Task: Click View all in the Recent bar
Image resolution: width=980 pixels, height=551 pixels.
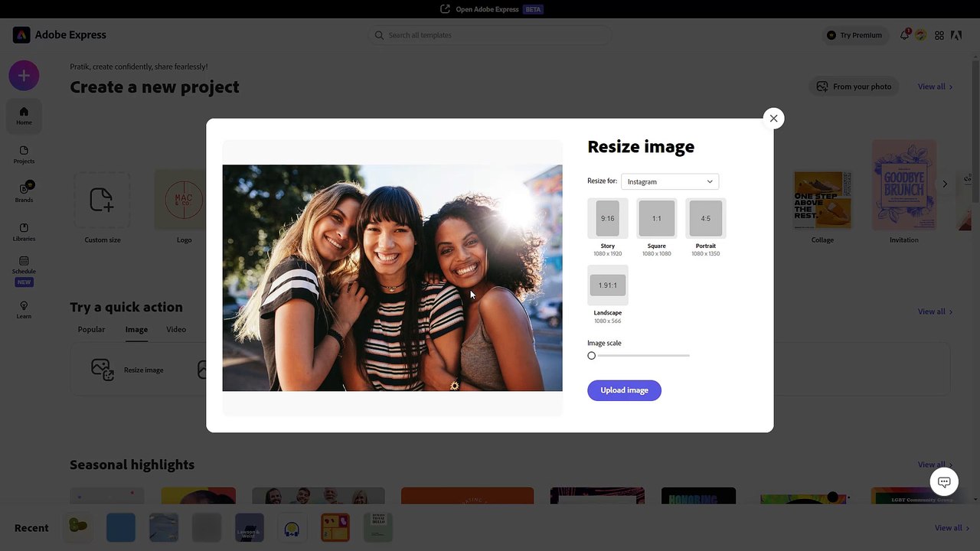Action: pyautogui.click(x=952, y=528)
